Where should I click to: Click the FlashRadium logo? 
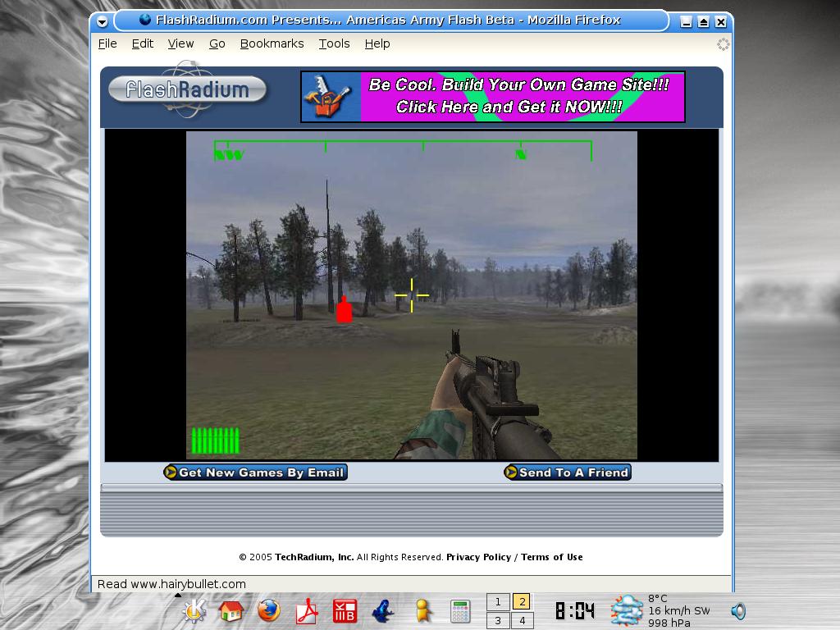coord(187,89)
